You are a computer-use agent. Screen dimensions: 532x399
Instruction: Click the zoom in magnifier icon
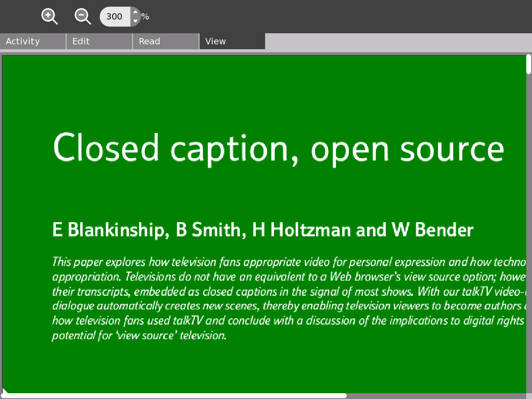pos(49,16)
